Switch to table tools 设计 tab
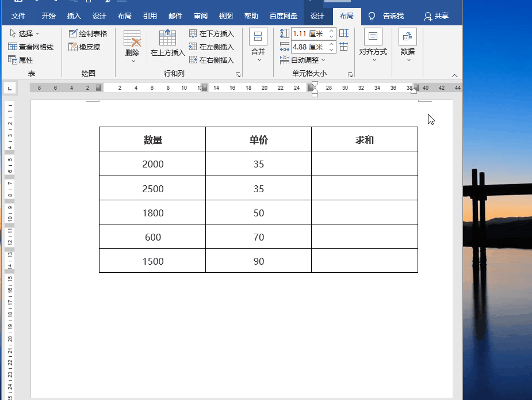Image resolution: width=532 pixels, height=400 pixels. (x=317, y=16)
